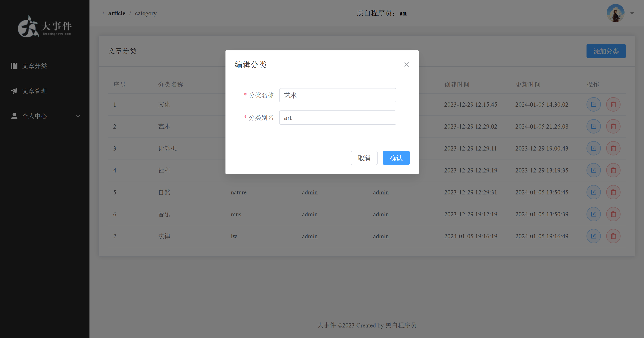Click delete icon for 法律 row
The height and width of the screenshot is (338, 644).
pyautogui.click(x=613, y=236)
